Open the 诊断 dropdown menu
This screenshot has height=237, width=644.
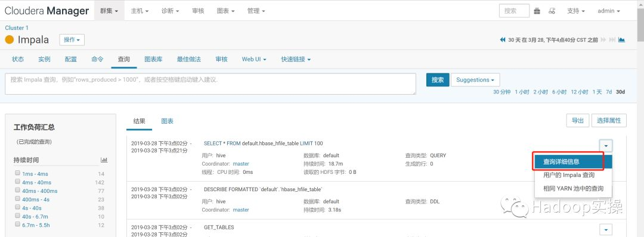[x=170, y=11]
